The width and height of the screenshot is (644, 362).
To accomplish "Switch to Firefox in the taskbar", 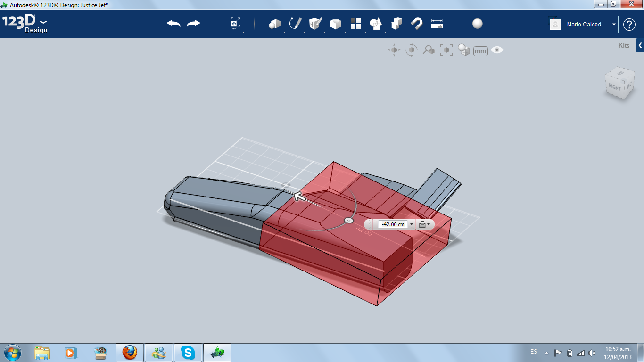I will pyautogui.click(x=129, y=353).
